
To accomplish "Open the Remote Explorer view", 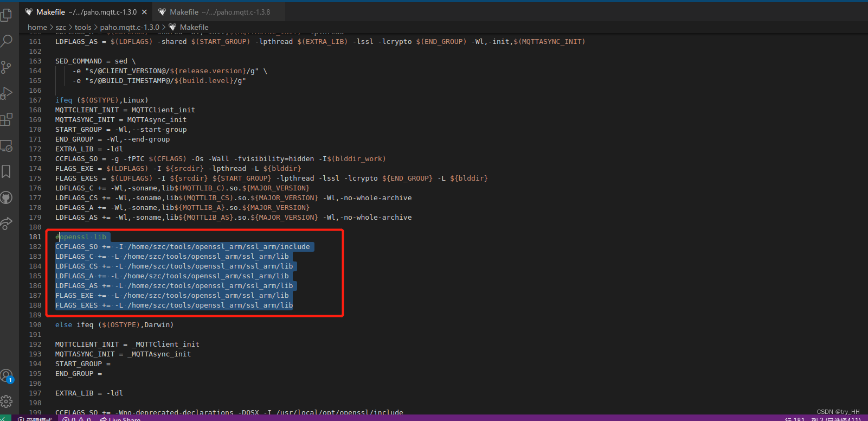I will coord(7,146).
